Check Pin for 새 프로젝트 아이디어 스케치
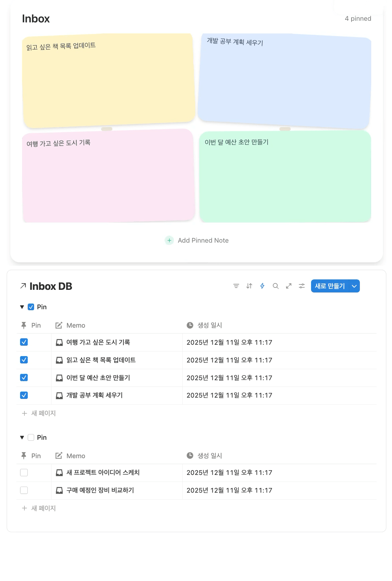The width and height of the screenshot is (392, 581). [x=24, y=473]
